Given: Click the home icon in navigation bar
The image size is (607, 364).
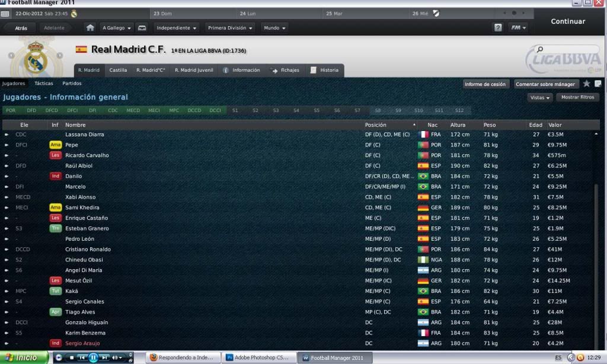Looking at the screenshot, I should [90, 27].
